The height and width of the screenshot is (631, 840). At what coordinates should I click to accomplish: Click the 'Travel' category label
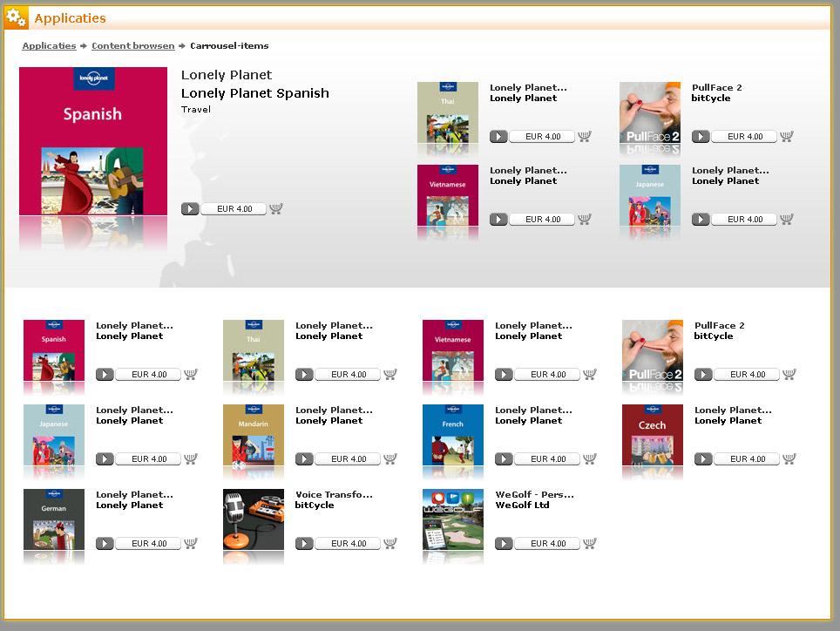(196, 109)
